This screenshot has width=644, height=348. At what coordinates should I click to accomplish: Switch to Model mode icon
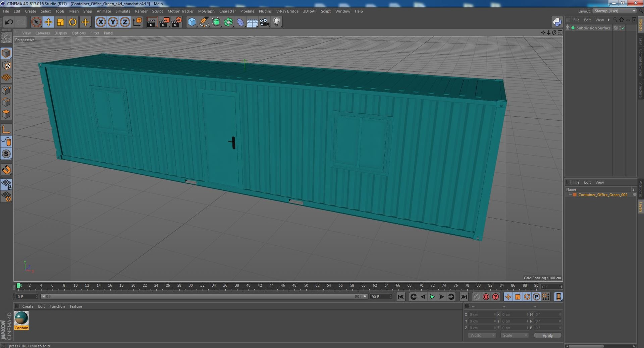pyautogui.click(x=6, y=53)
